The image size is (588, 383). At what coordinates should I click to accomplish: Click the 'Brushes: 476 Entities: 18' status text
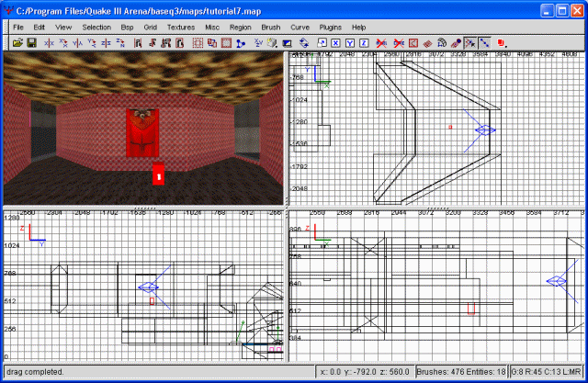coord(461,372)
